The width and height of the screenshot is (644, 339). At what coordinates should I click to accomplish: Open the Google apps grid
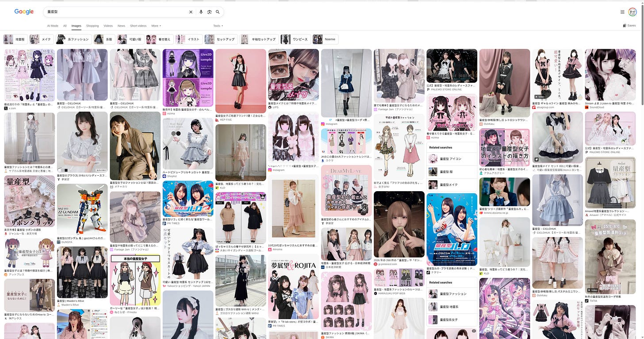pyautogui.click(x=622, y=12)
